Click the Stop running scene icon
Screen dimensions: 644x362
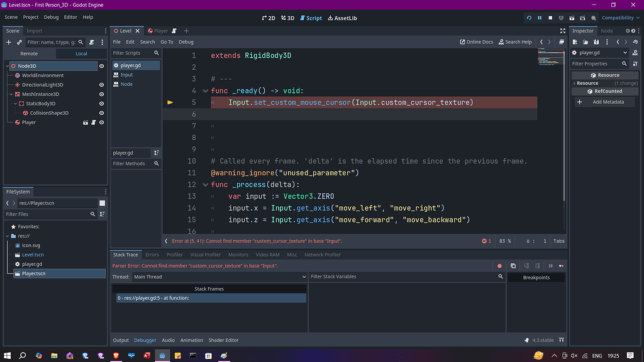(550, 18)
